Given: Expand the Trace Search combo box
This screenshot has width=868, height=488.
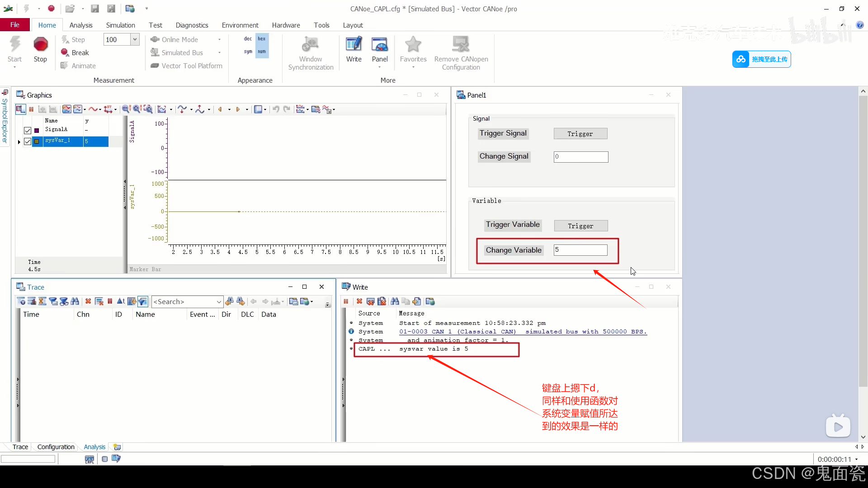Looking at the screenshot, I should [x=219, y=302].
